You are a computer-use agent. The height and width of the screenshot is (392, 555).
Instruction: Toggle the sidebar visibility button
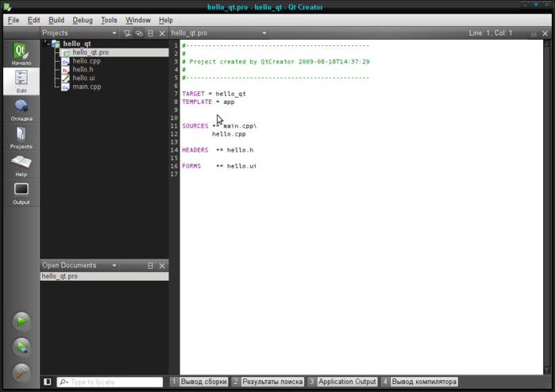click(x=48, y=382)
